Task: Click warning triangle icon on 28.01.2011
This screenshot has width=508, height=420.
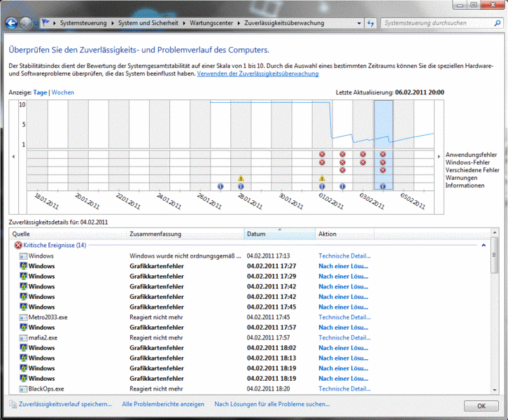Action: [241, 178]
